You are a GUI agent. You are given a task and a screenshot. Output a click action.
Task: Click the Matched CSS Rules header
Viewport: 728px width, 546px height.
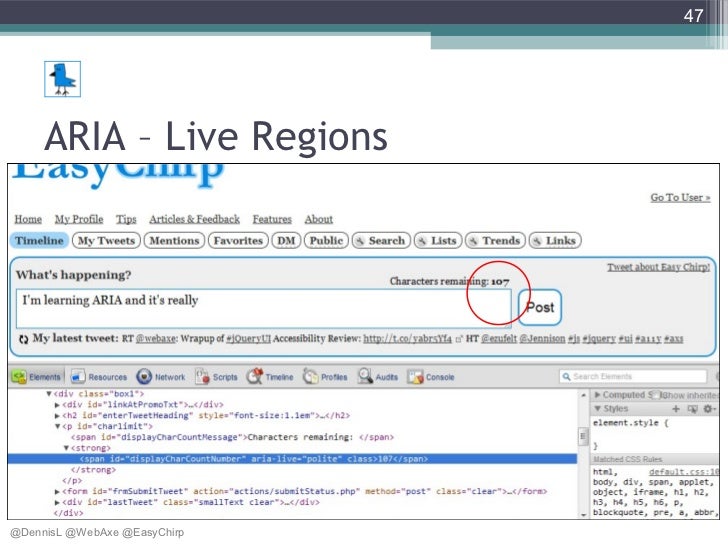628,459
